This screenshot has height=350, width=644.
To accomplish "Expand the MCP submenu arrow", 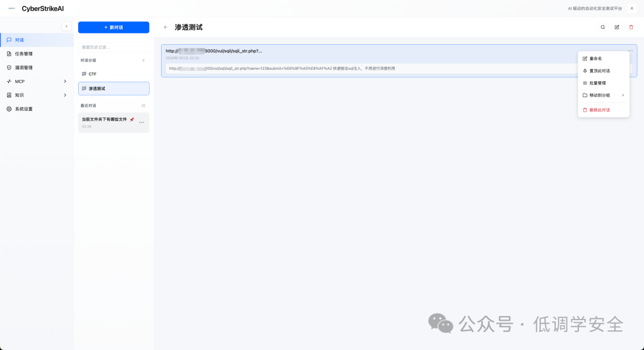I will [65, 81].
